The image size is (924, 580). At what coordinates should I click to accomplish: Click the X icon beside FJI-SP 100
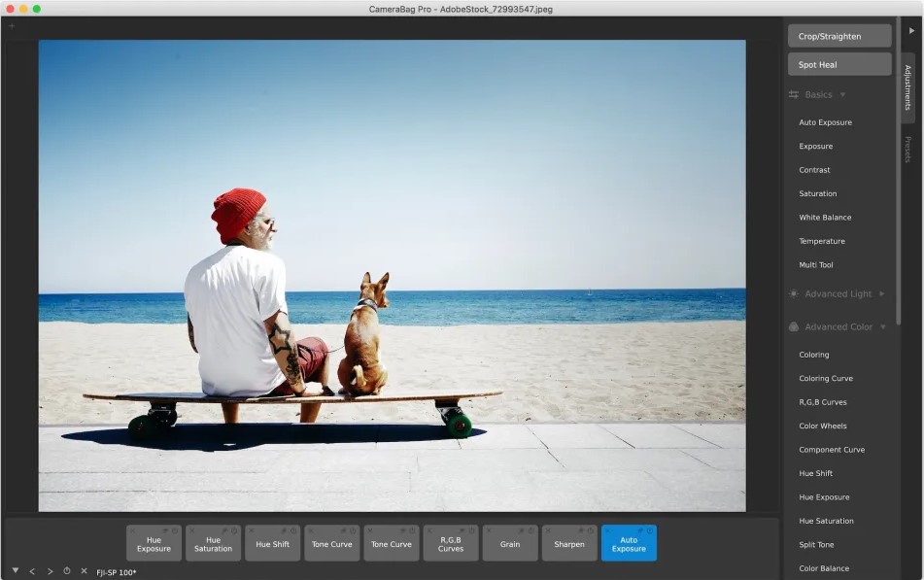point(84,571)
